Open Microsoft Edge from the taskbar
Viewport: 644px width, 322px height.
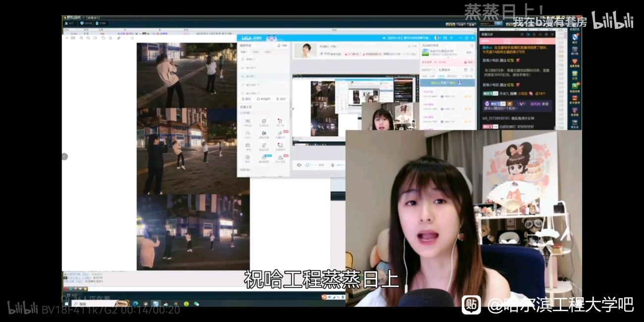tap(135, 303)
